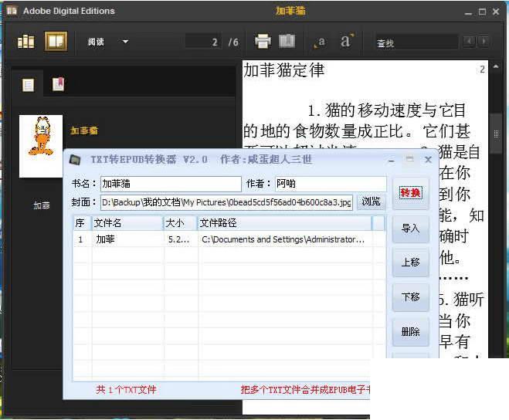Image resolution: width=509 pixels, height=420 pixels.
Task: Open the library view in Adobe Digital Editions
Action: pyautogui.click(x=26, y=42)
